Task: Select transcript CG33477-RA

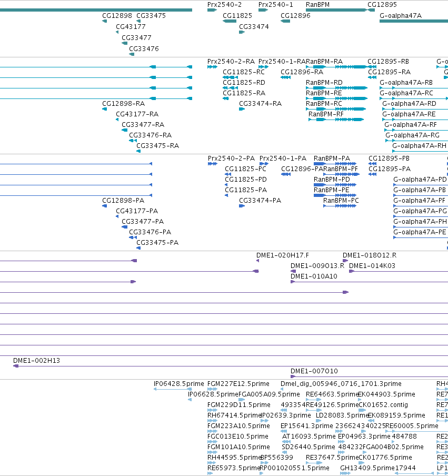Action: [143, 124]
